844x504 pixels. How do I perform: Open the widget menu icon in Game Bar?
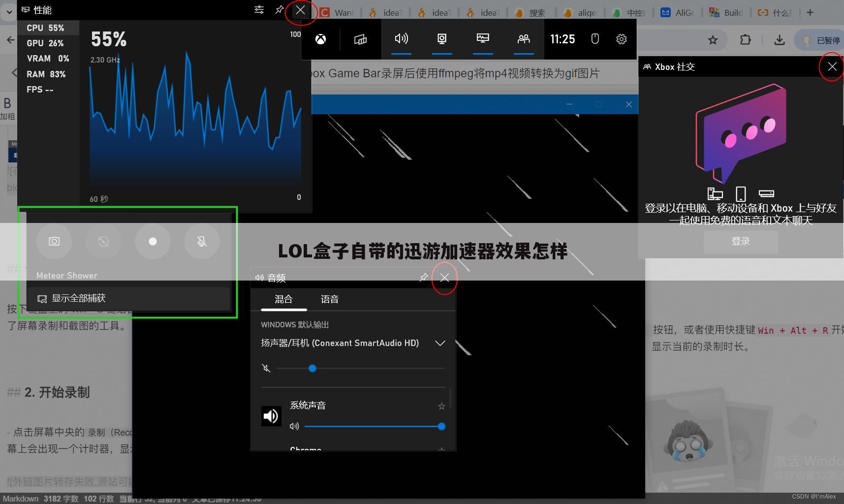pos(361,39)
